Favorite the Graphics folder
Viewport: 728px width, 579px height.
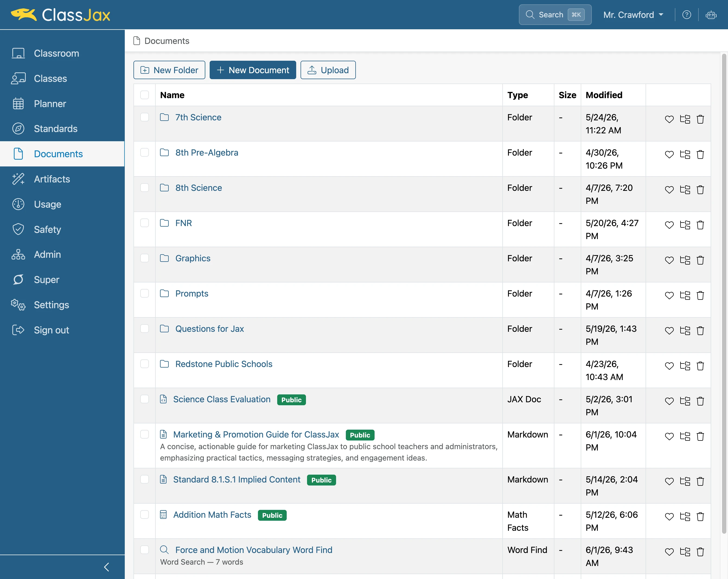669,260
